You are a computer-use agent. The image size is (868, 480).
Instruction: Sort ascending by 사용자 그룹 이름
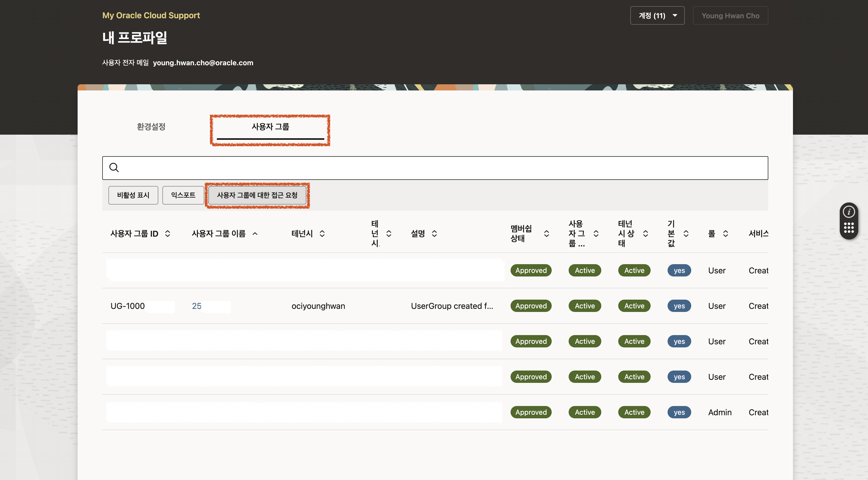(255, 233)
